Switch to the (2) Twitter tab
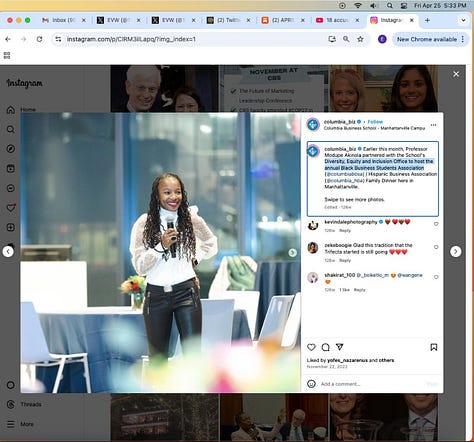474x442 pixels. click(x=228, y=20)
